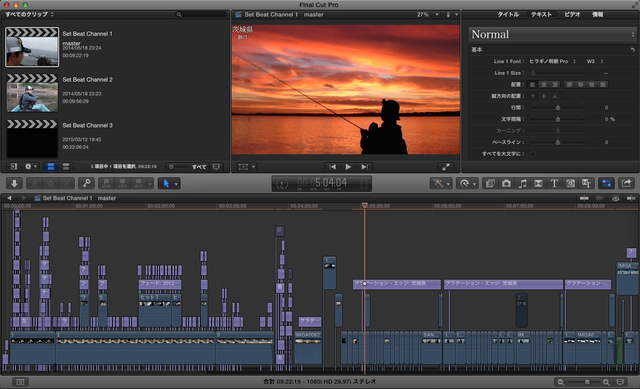Open the enhancements magic wand menu
640x389 pixels.
pyautogui.click(x=441, y=184)
